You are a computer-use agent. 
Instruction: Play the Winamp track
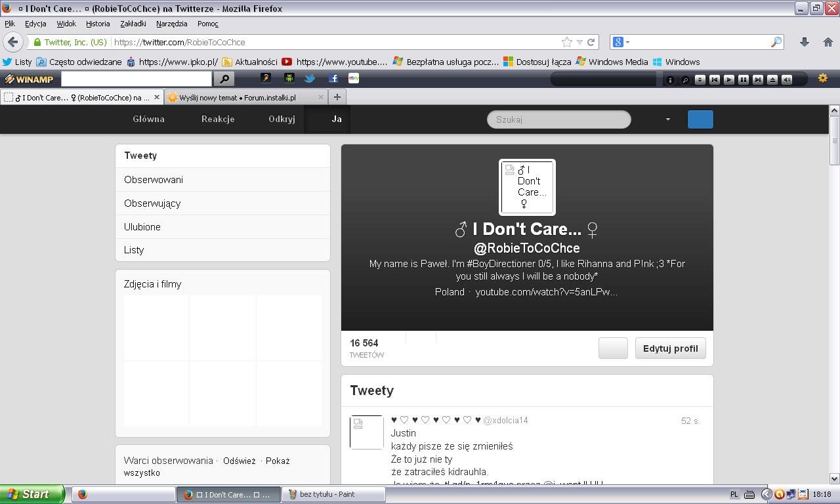pos(729,79)
